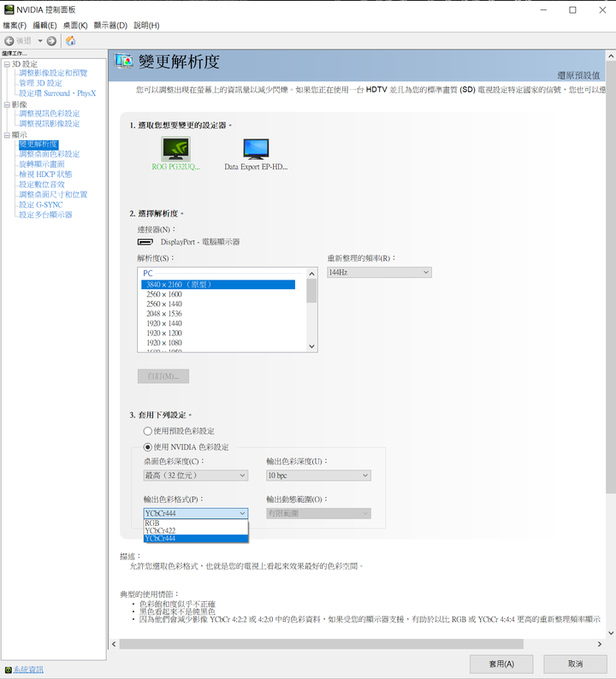Viewport: 616px width, 679px height.
Task: Collapse the 3D 設定 tree node
Action: pyautogui.click(x=7, y=64)
